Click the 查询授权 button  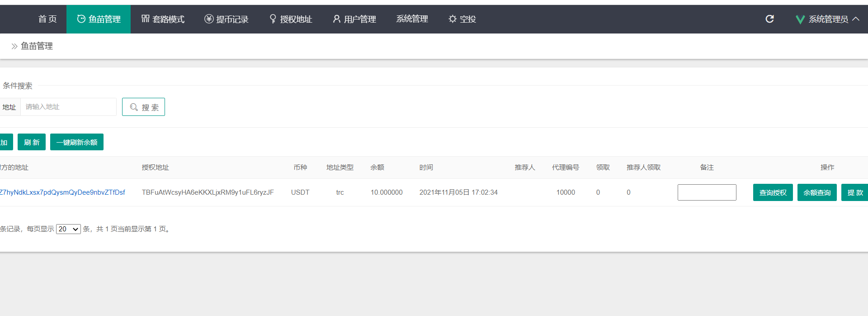773,192
